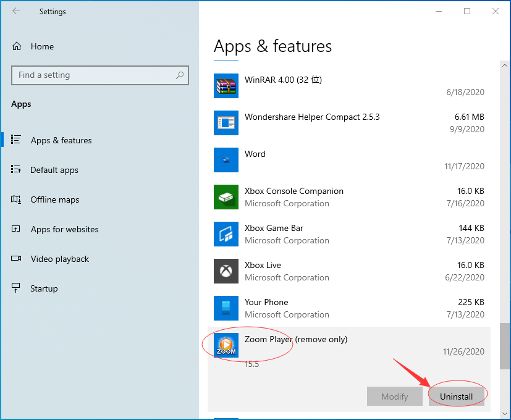Open Video playback settings
The width and height of the screenshot is (511, 420).
[x=60, y=259]
